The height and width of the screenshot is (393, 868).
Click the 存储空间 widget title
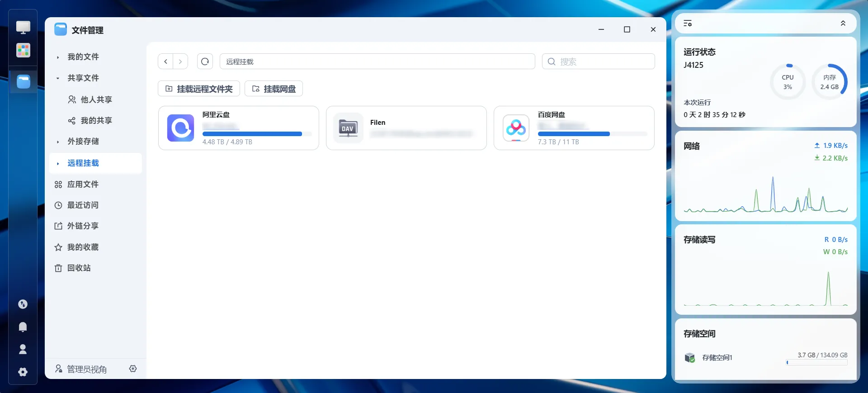pyautogui.click(x=700, y=334)
